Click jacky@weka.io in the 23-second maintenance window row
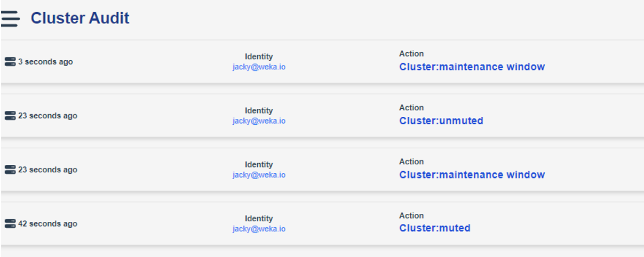Image resolution: width=644 pixels, height=257 pixels. click(259, 175)
